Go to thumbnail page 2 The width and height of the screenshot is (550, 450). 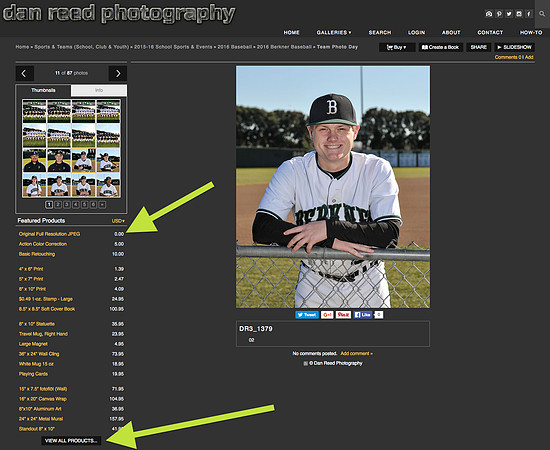[x=58, y=204]
